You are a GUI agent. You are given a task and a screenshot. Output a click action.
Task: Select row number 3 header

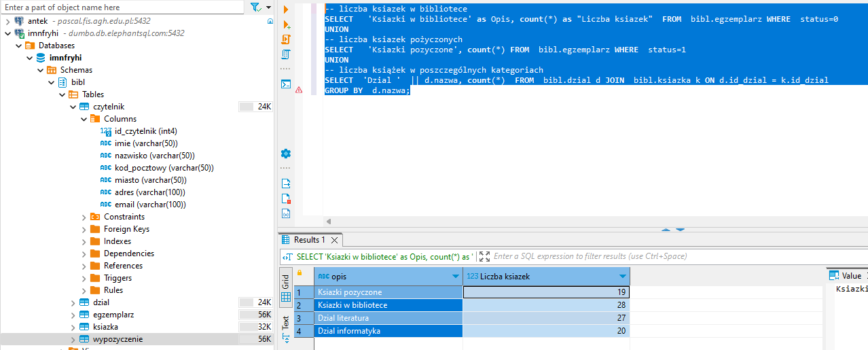click(x=304, y=318)
